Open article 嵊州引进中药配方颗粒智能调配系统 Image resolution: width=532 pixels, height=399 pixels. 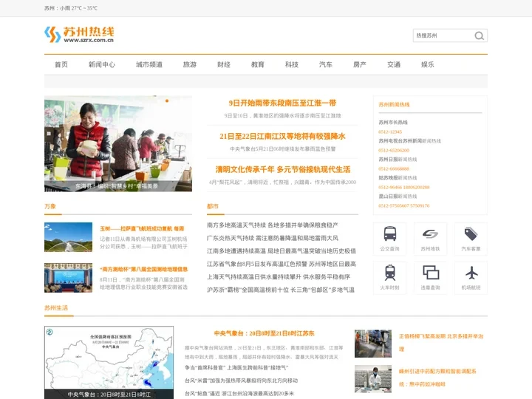437,378
